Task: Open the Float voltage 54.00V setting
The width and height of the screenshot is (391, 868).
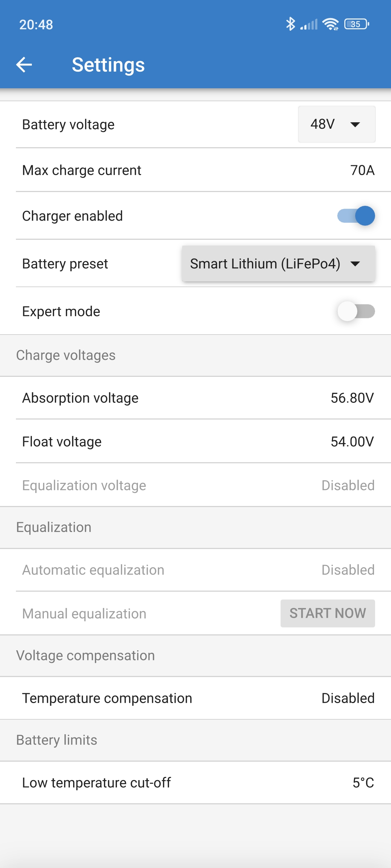Action: 352,442
